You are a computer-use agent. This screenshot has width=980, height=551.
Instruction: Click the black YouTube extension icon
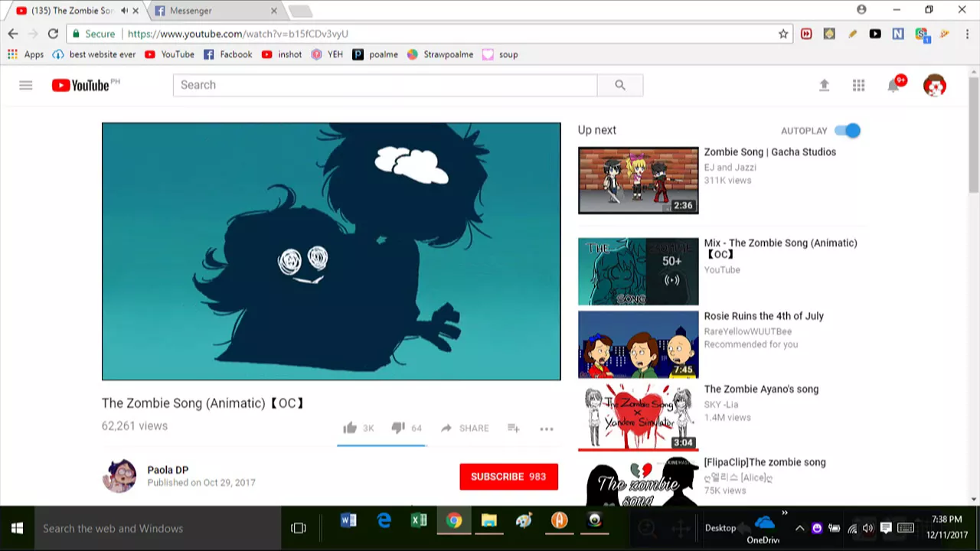pos(875,34)
